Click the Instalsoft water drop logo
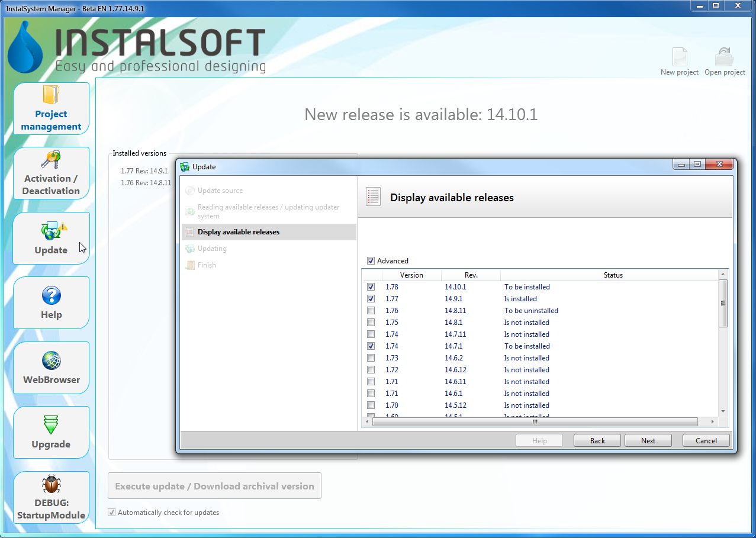 point(25,47)
